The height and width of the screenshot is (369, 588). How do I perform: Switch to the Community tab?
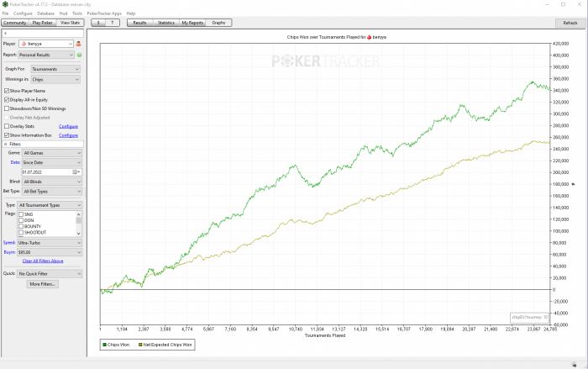15,23
